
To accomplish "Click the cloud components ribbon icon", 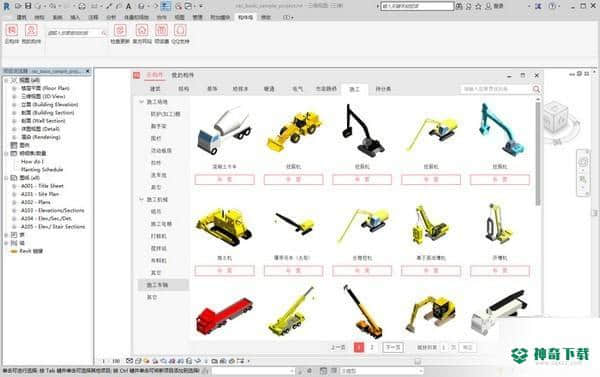I will 12,31.
